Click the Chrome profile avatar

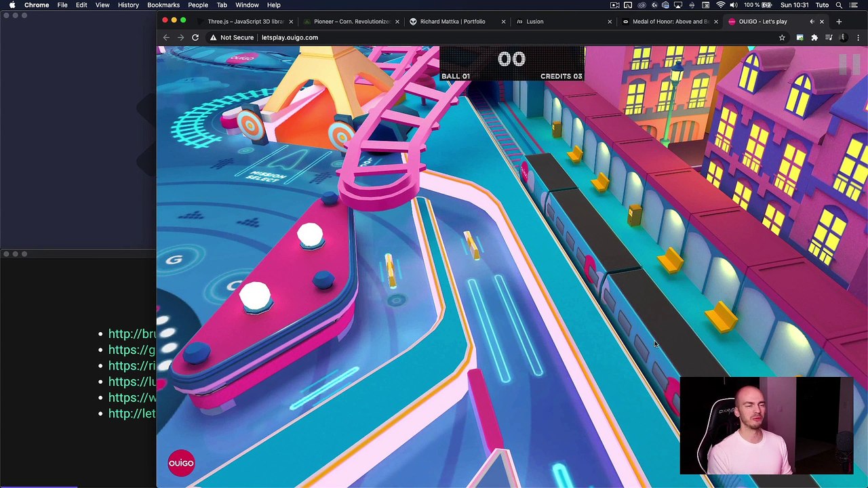[844, 37]
